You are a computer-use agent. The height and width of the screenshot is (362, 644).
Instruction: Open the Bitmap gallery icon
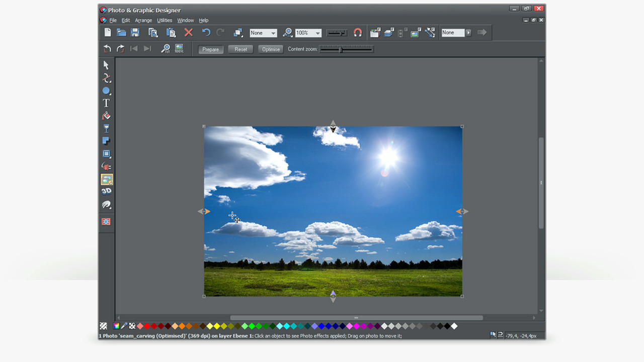[x=415, y=33]
